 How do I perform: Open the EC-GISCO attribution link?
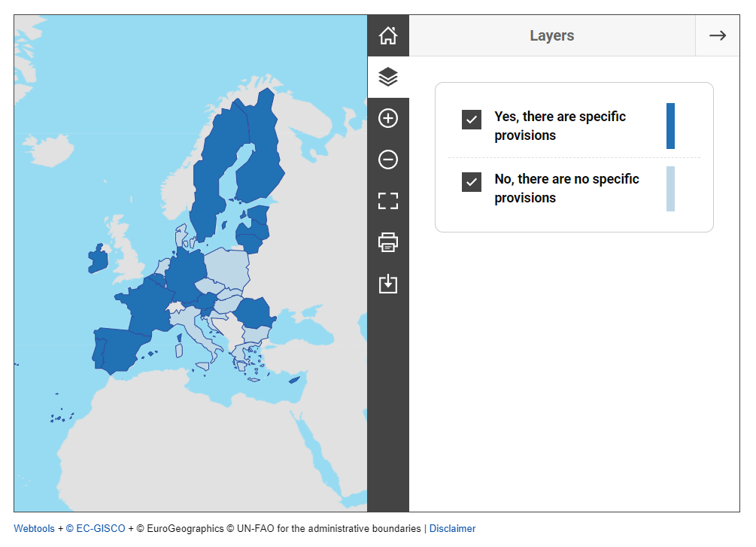(x=96, y=529)
